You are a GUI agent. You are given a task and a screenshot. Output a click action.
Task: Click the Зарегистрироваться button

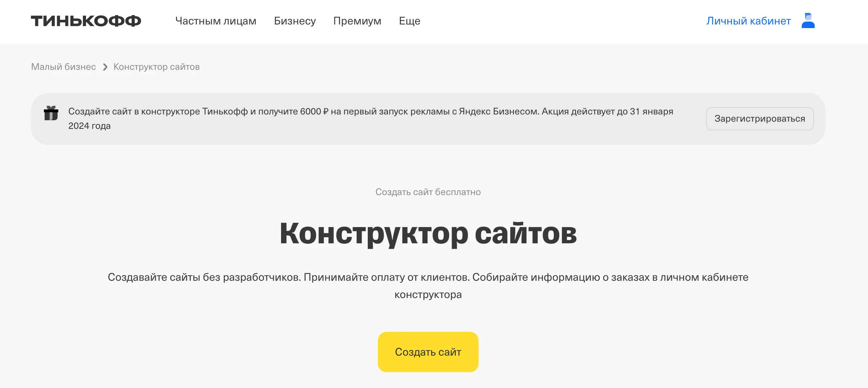[x=760, y=118]
